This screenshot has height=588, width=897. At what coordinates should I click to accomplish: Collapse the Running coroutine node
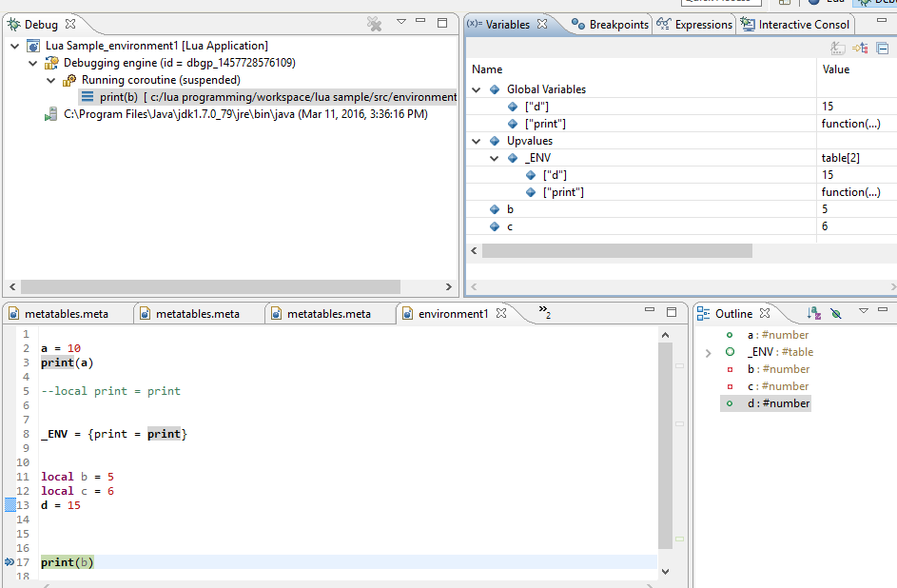51,80
